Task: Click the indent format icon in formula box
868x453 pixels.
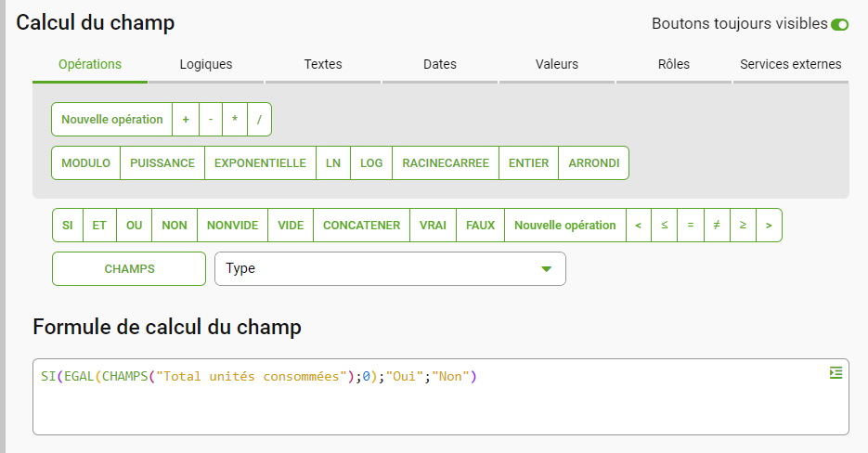Action: click(836, 372)
